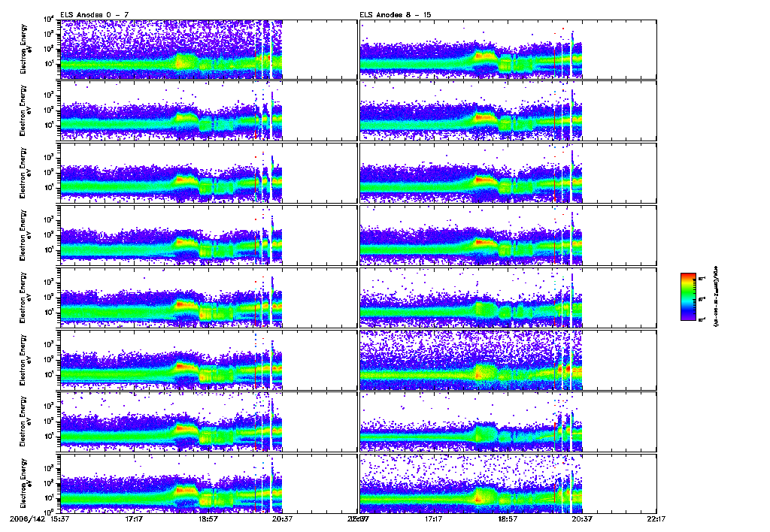Select the rainbow color scale bar
This screenshot has width=770, height=532.
pyautogui.click(x=688, y=297)
